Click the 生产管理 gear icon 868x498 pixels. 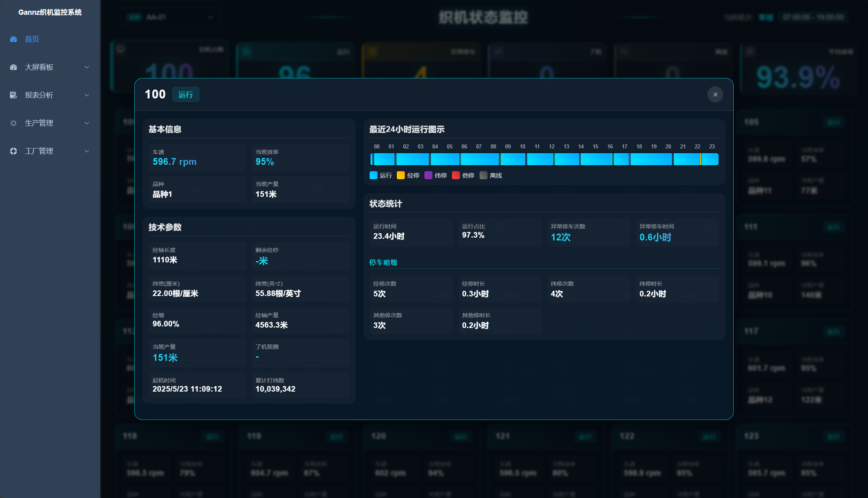coord(14,123)
